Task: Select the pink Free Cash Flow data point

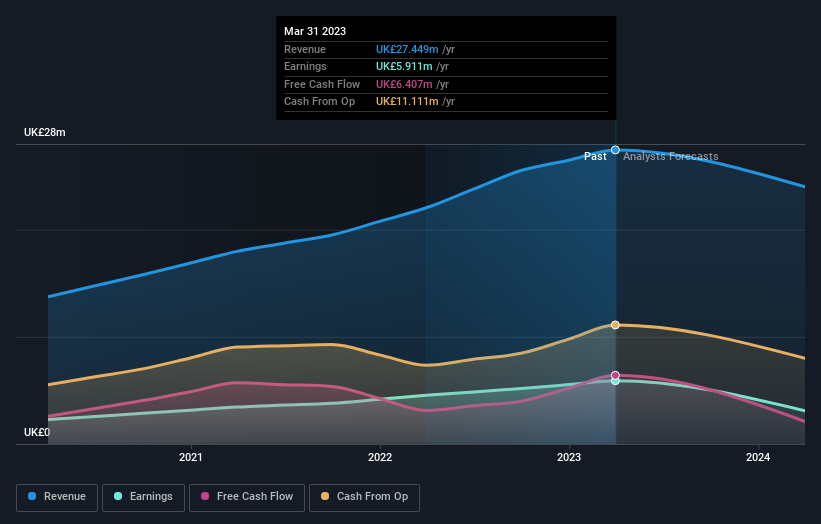Action: 615,375
